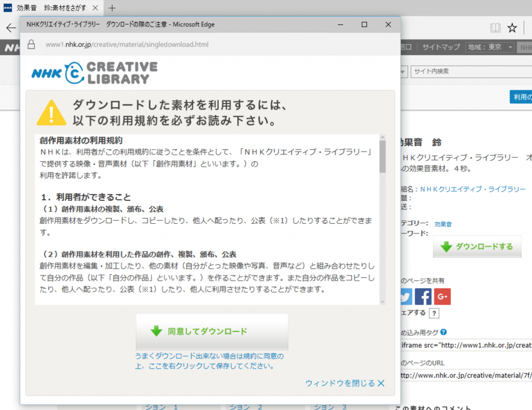The width and height of the screenshot is (532, 410).
Task: Click blue help icon beside 埋め込み用タグ
Action: tap(444, 332)
